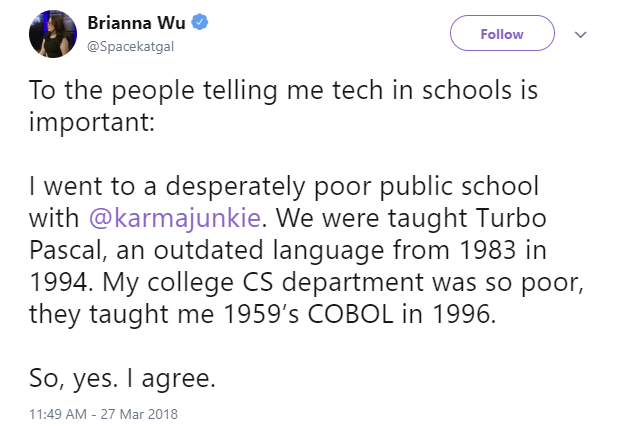Open the @Spacekatgal handle
This screenshot has width=629, height=426.
pos(131,47)
